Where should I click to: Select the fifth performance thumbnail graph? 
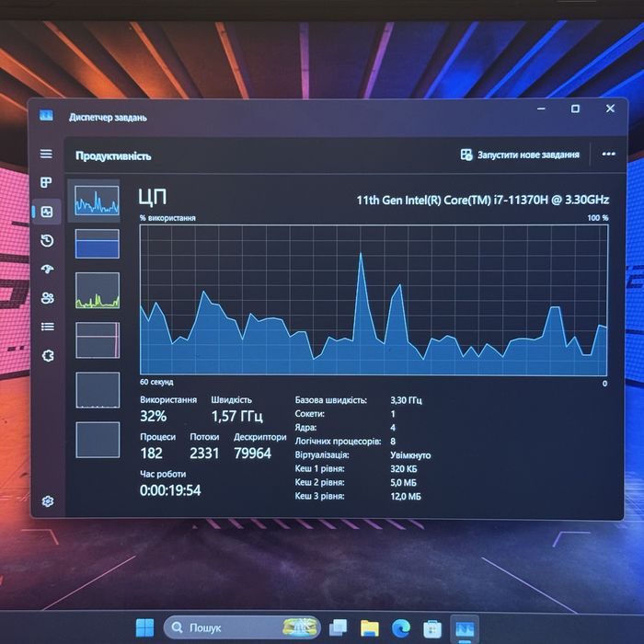(x=98, y=390)
